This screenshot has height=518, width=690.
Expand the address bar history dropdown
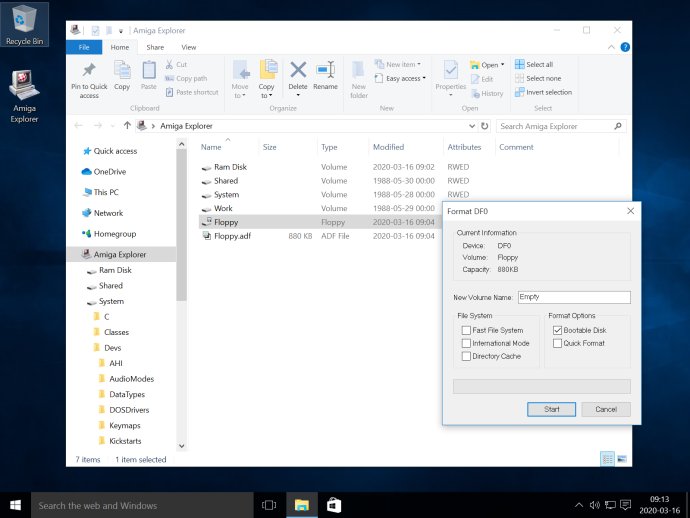472,126
